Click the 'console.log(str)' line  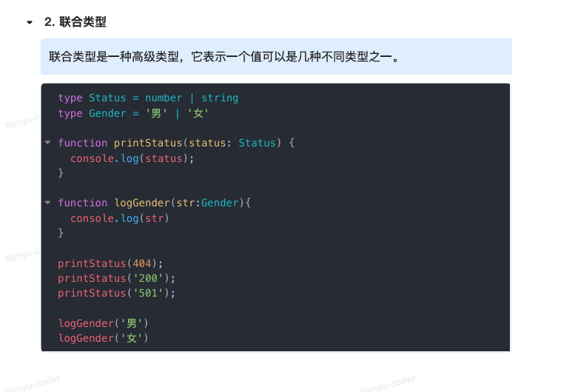pos(119,218)
